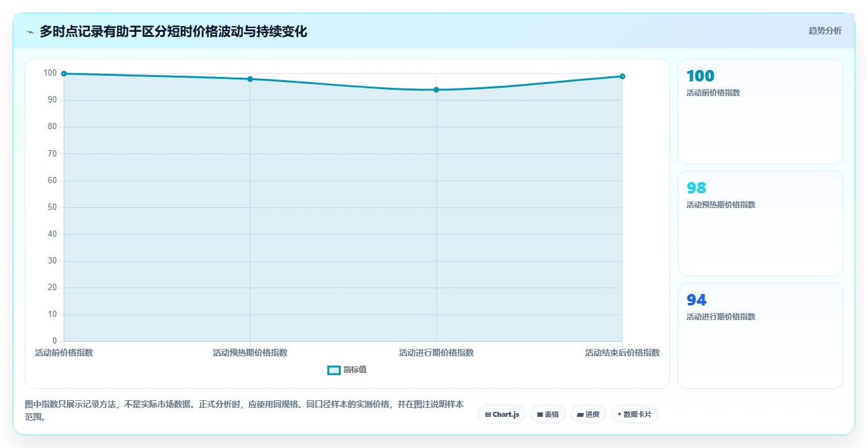Click the 趋势分析 label in header

coord(825,31)
